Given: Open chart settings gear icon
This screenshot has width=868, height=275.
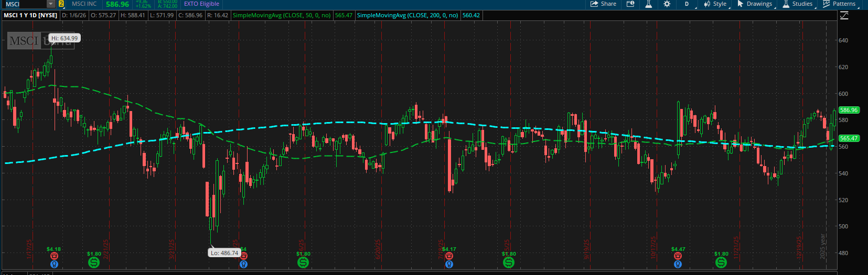Looking at the screenshot, I should coord(667,4).
